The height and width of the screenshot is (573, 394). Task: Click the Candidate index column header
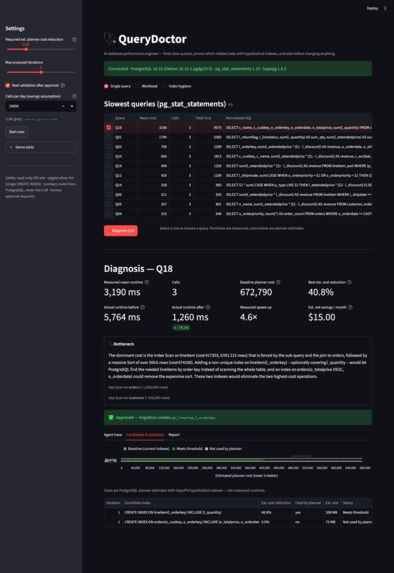click(191, 503)
